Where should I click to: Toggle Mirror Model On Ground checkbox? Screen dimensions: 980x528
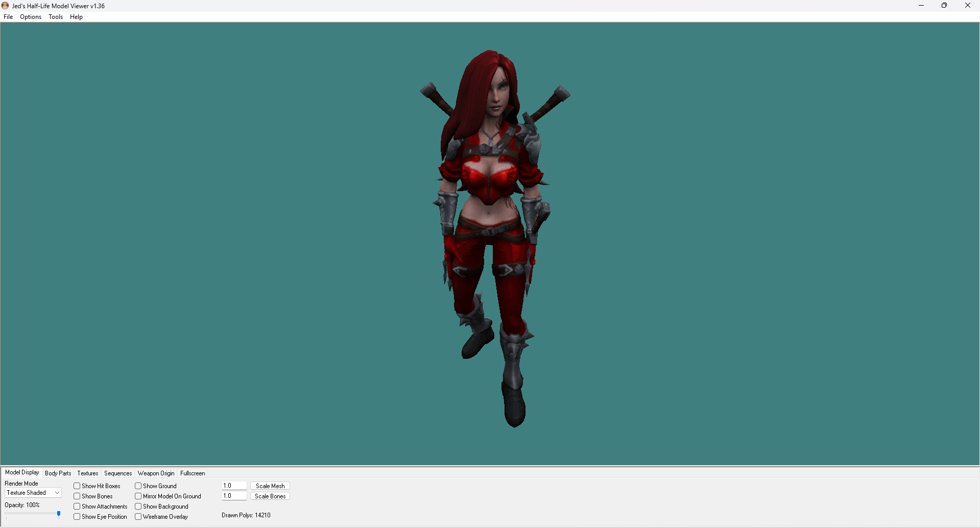[138, 496]
